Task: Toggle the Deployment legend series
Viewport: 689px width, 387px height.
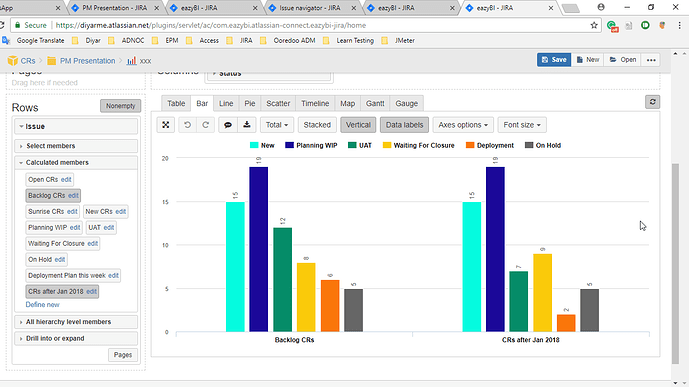Action: click(x=490, y=145)
